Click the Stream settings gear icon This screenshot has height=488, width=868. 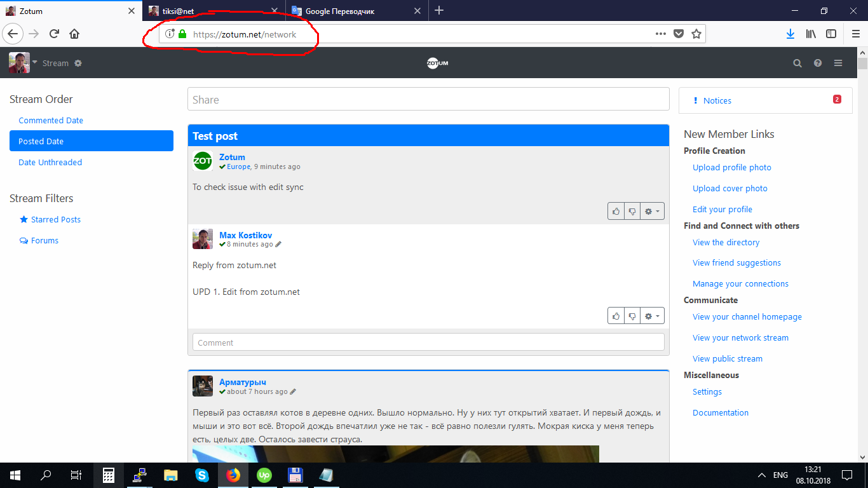(x=78, y=64)
